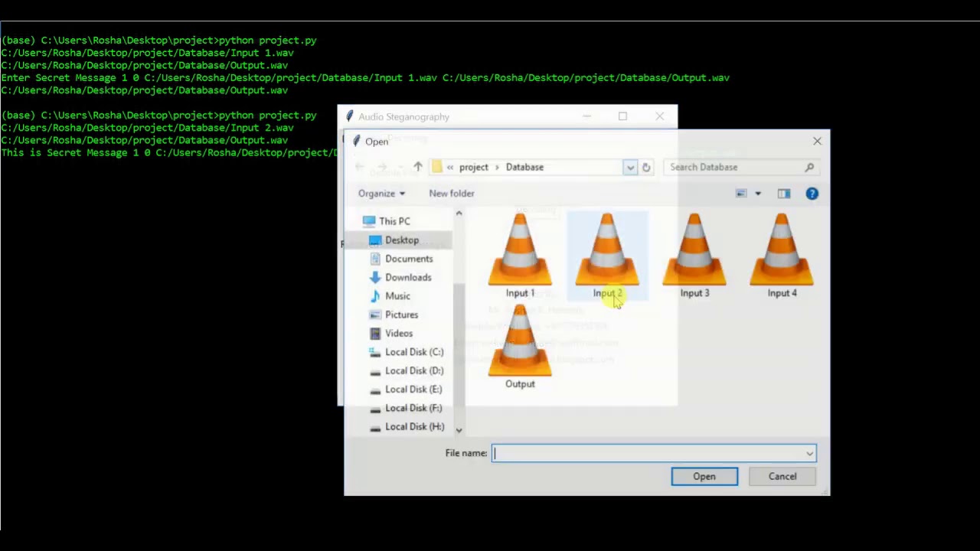Open Local Disk (C:) in navigation pane
Viewport: 980px width, 551px height.
point(407,352)
